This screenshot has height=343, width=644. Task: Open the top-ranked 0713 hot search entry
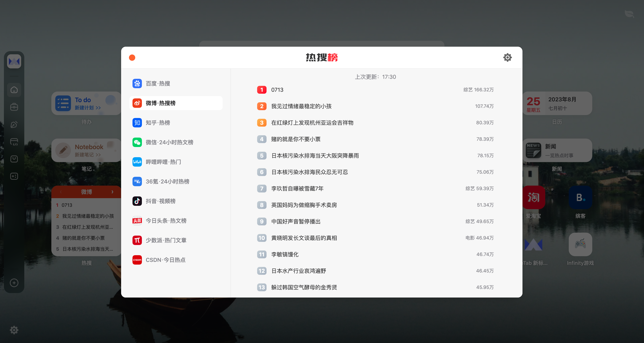point(277,90)
